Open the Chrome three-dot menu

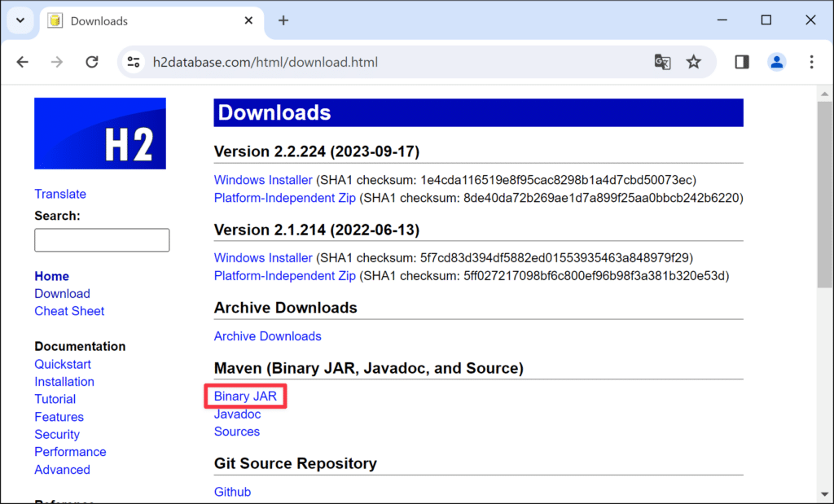click(x=811, y=62)
